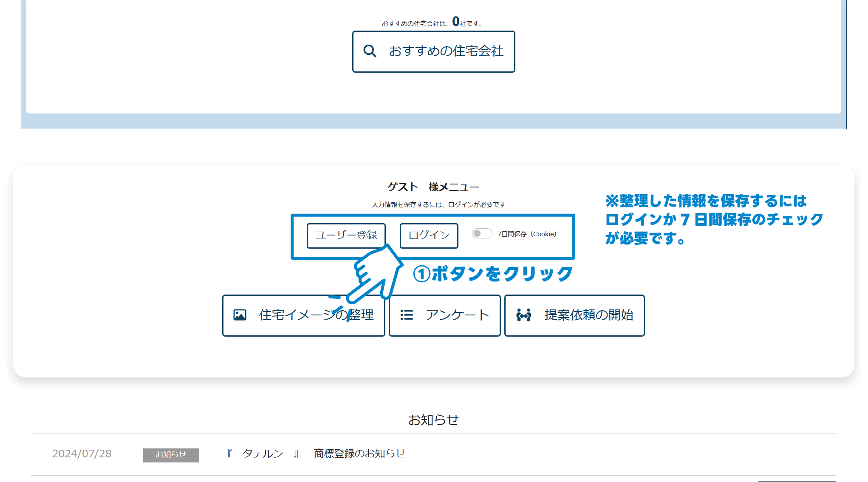Click the ゲスト 様メニュー heading

433,186
